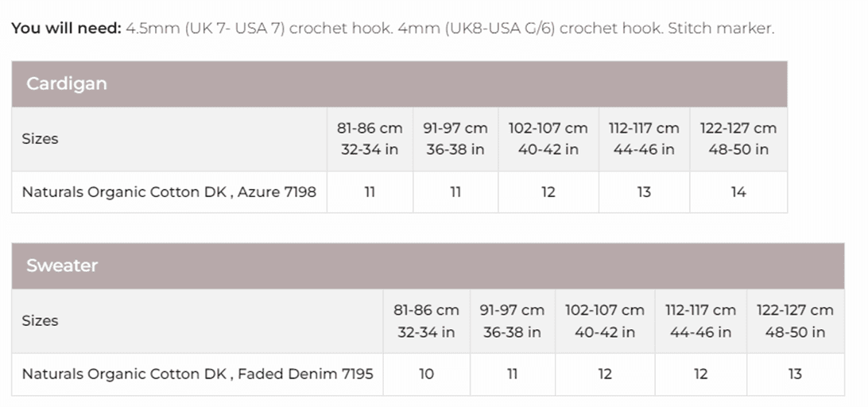
Task: Select quantity 12 in the Cardigan table
Action: (x=548, y=192)
